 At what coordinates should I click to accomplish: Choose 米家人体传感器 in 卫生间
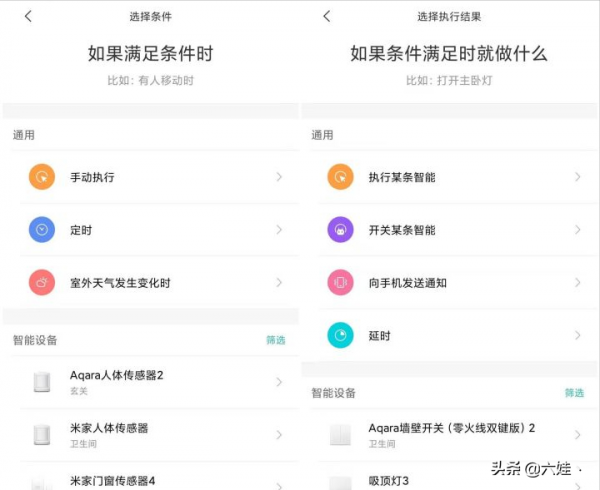pyautogui.click(x=159, y=435)
